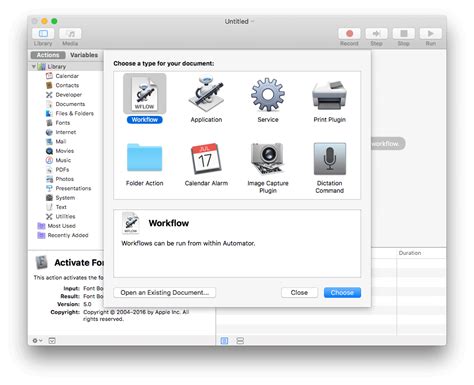Toggle the description pane button at bottom left

pos(52,340)
